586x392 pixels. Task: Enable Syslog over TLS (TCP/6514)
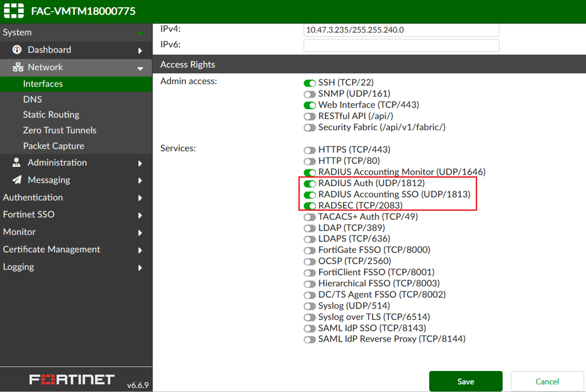tap(310, 318)
